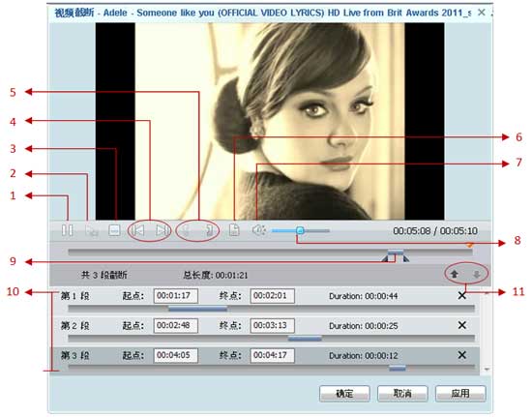Click the 00:01:17 start time field
The height and width of the screenshot is (417, 532).
(176, 295)
